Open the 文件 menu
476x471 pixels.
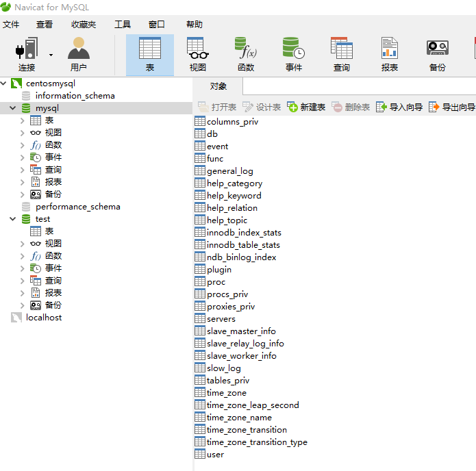pos(11,24)
